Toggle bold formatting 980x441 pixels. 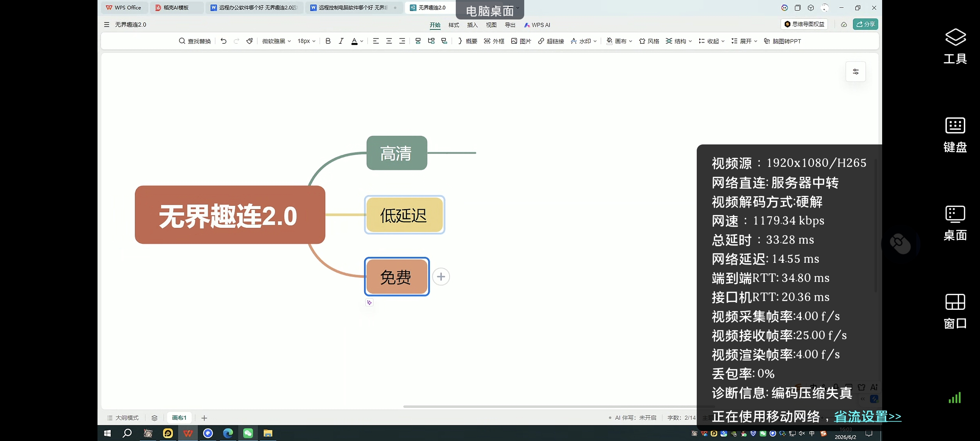point(328,41)
